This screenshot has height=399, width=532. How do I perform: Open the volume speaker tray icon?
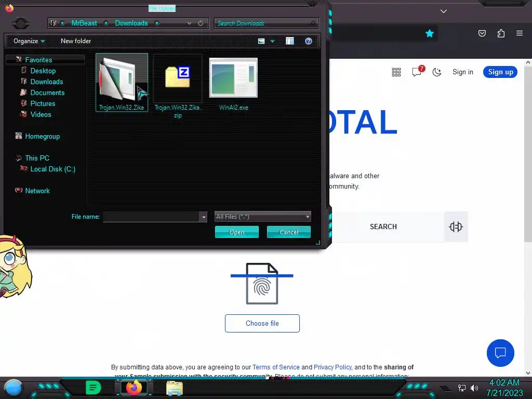tap(474, 388)
